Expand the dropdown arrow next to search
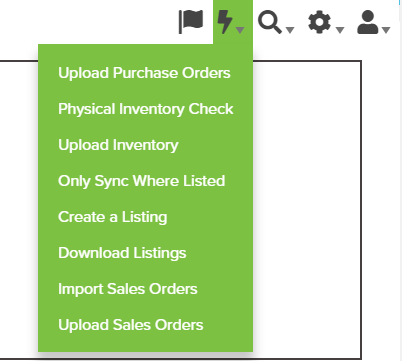Screen dimensions: 402x361 coord(290,30)
